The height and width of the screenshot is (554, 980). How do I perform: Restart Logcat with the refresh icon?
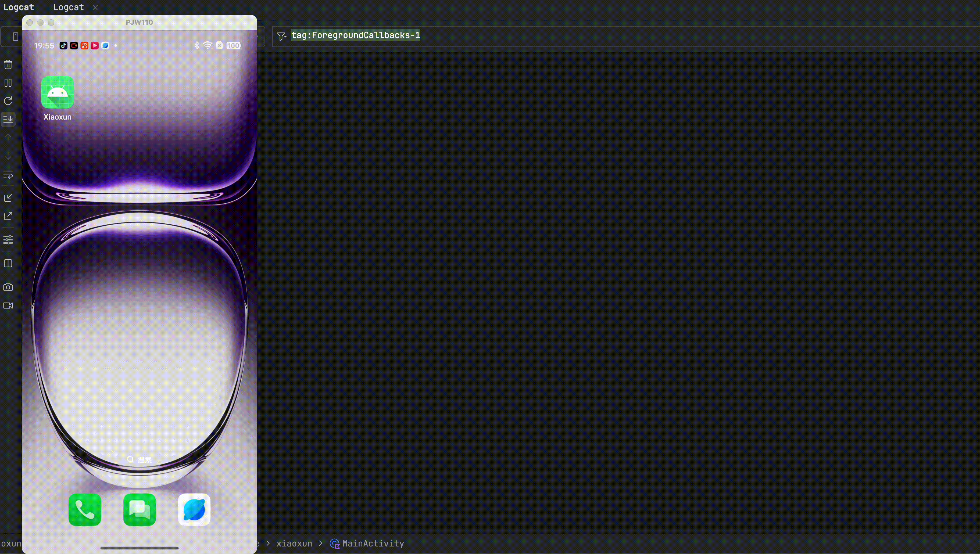tap(8, 101)
